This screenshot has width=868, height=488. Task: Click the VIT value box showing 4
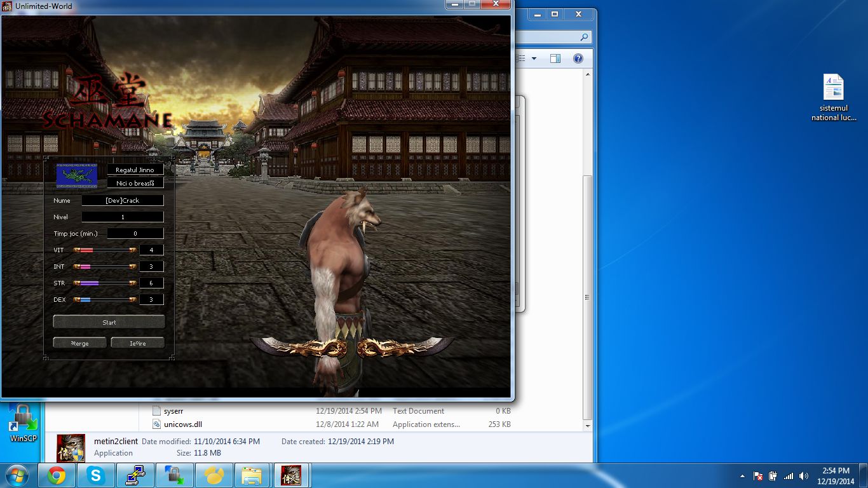[151, 250]
